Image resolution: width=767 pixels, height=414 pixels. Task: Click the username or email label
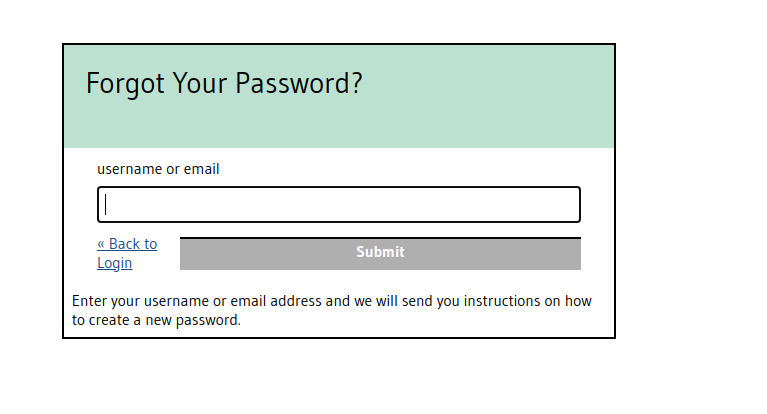[158, 169]
